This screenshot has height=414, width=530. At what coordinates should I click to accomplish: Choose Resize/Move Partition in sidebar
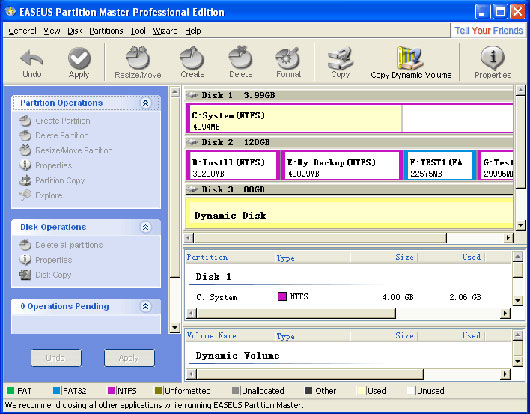click(x=66, y=150)
